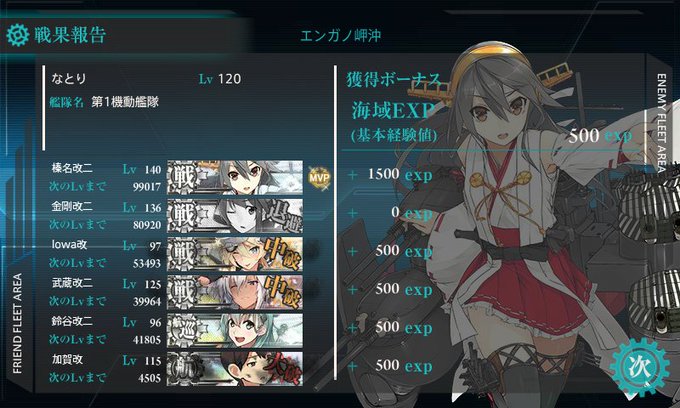Click the 戦 ship-type icon on 榛名改二
This screenshot has width=680, height=408.
tap(183, 178)
